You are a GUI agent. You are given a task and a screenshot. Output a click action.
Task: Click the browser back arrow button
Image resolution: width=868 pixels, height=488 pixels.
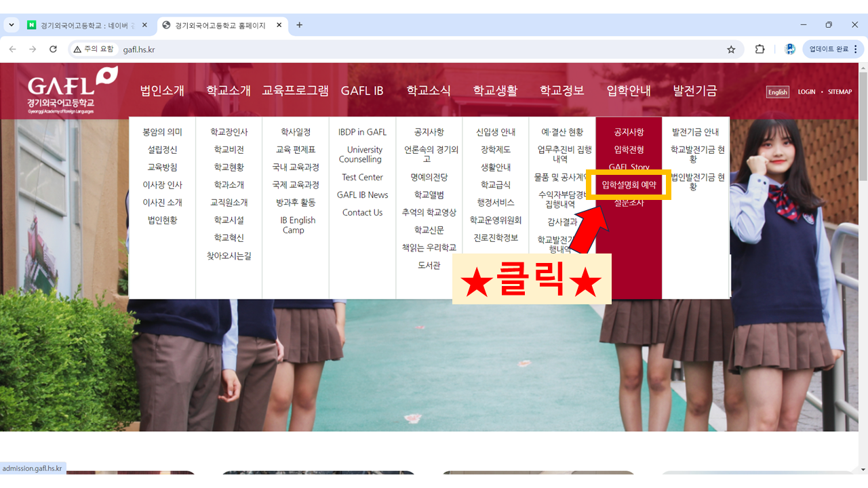point(12,49)
